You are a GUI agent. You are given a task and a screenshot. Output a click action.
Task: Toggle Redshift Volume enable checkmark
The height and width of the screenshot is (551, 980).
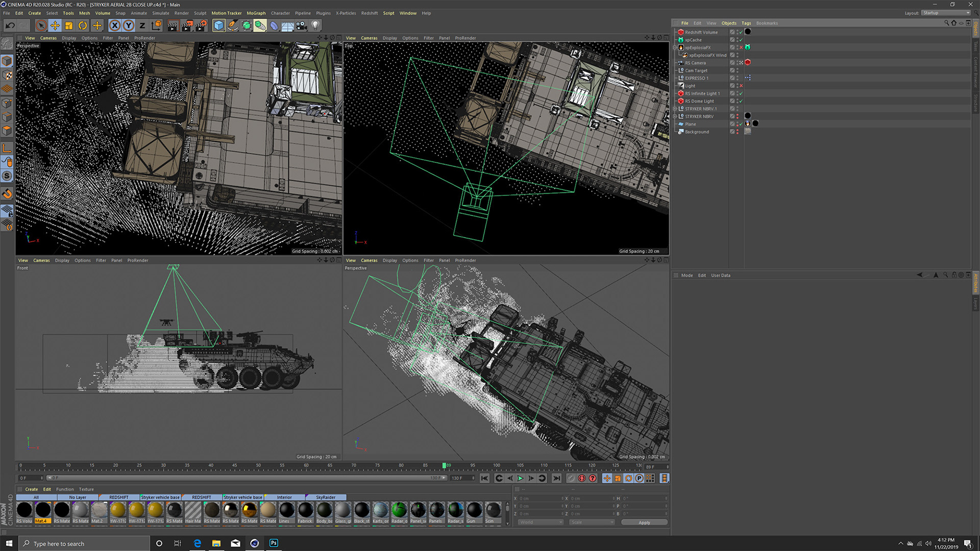click(x=741, y=32)
